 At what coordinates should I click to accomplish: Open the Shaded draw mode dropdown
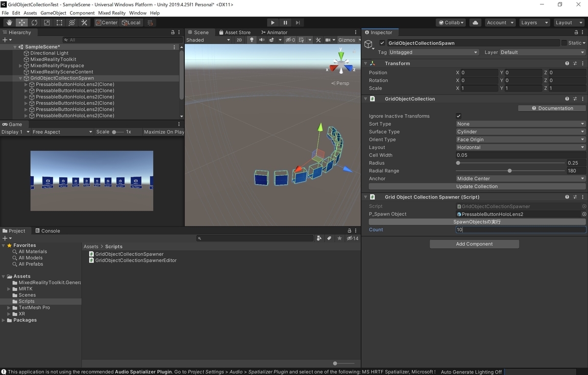coord(208,40)
